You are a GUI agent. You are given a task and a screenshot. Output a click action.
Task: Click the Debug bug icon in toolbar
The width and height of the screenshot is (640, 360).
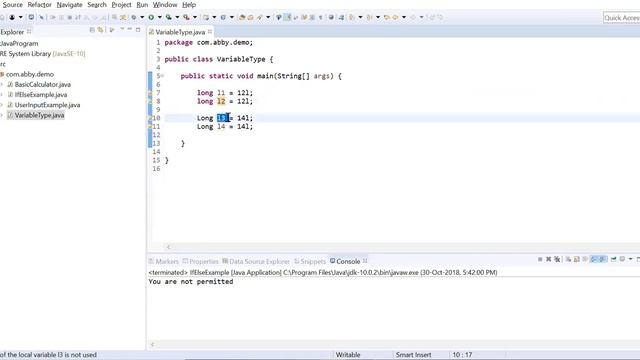point(133,17)
